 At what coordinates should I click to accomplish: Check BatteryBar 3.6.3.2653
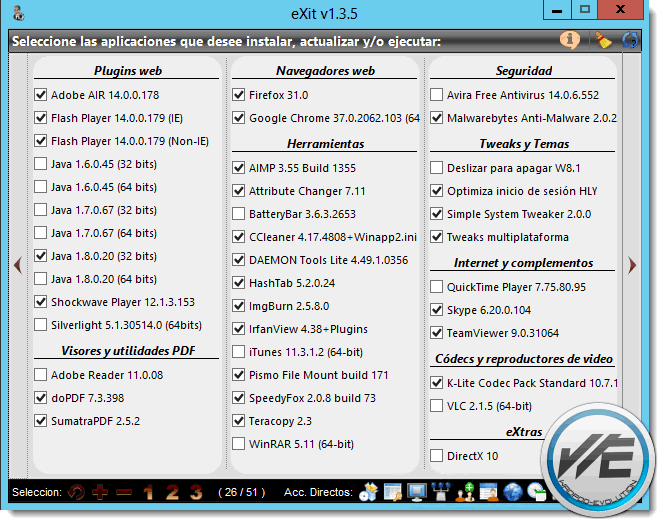pos(239,214)
